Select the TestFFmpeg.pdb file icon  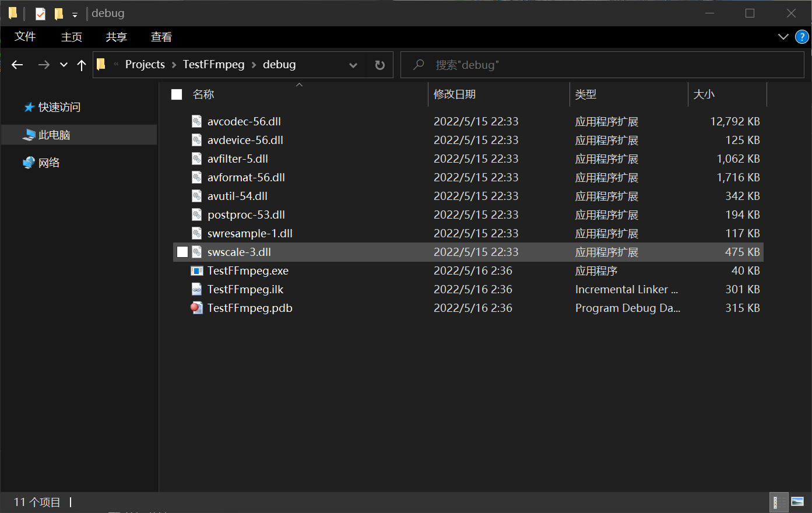pyautogui.click(x=197, y=308)
